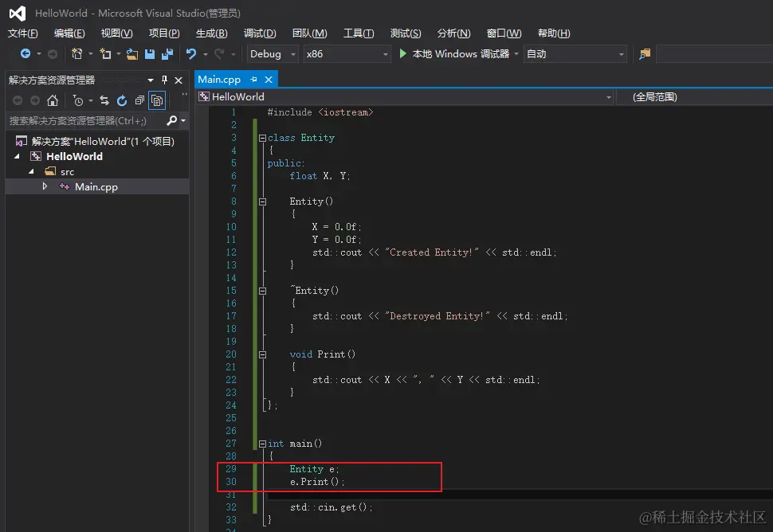Click the New Project toolbar icon
The width and height of the screenshot is (773, 532).
[x=77, y=53]
